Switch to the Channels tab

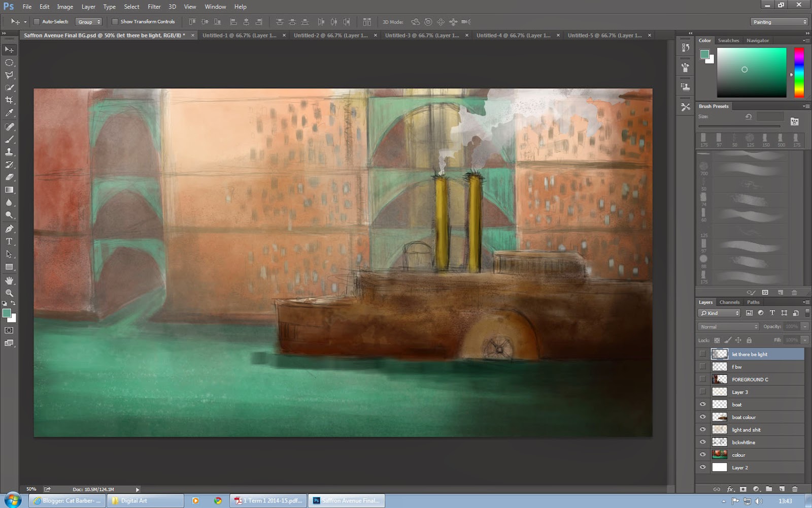coord(729,302)
